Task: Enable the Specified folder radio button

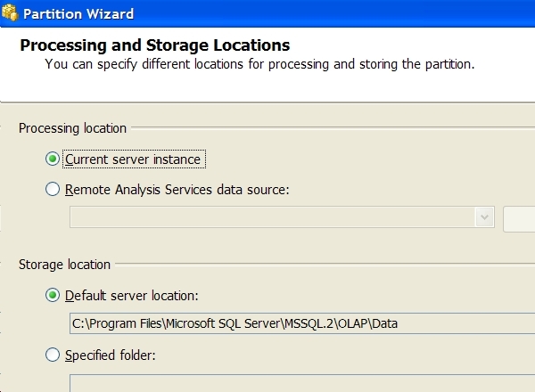Action: tap(53, 355)
